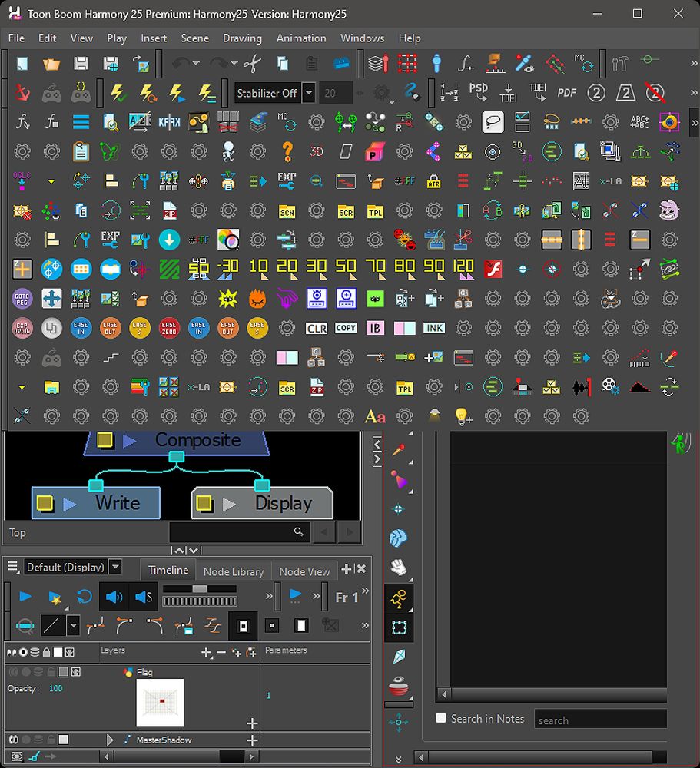Image resolution: width=700 pixels, height=768 pixels.
Task: Click the purple GOTO PEG icon
Action: coord(22,299)
